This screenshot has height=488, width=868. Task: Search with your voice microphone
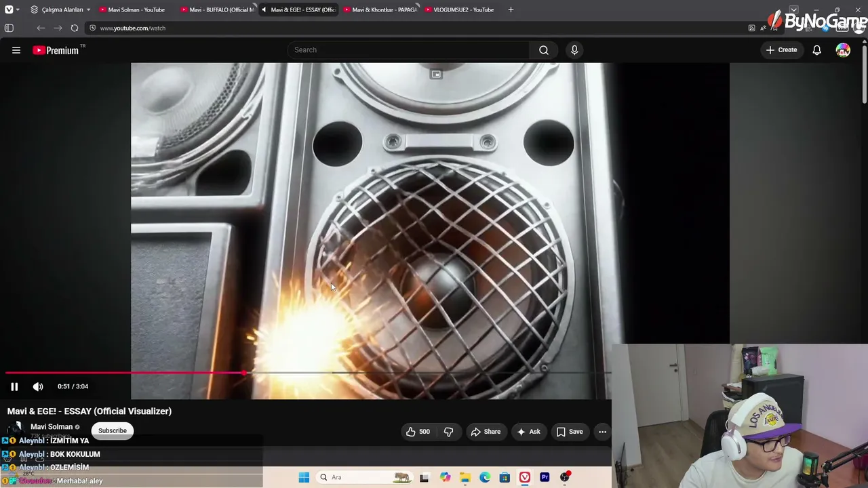click(574, 50)
